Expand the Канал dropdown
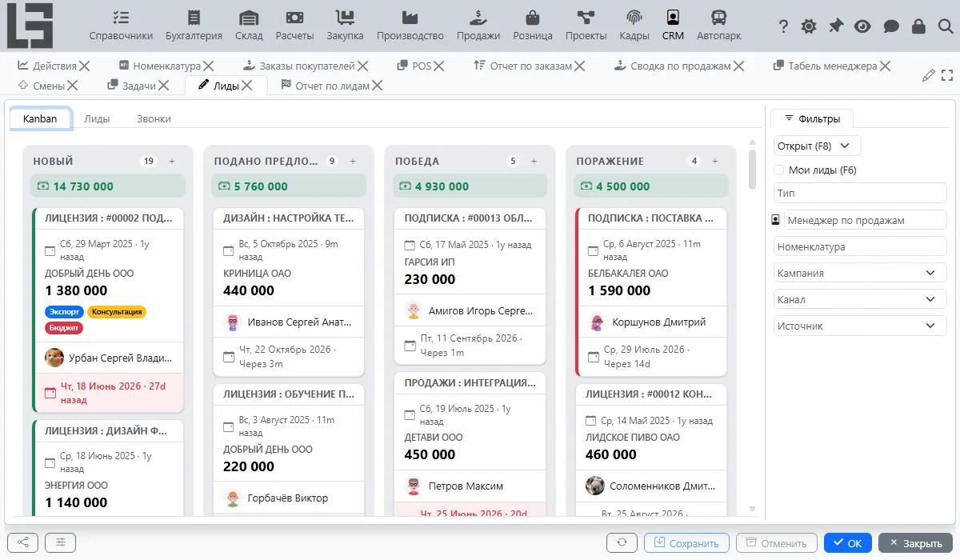This screenshot has width=960, height=560. click(x=860, y=299)
